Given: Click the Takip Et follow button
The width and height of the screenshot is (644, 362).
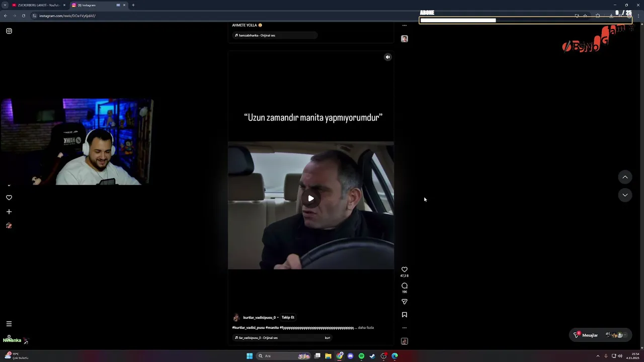Looking at the screenshot, I should point(288,317).
